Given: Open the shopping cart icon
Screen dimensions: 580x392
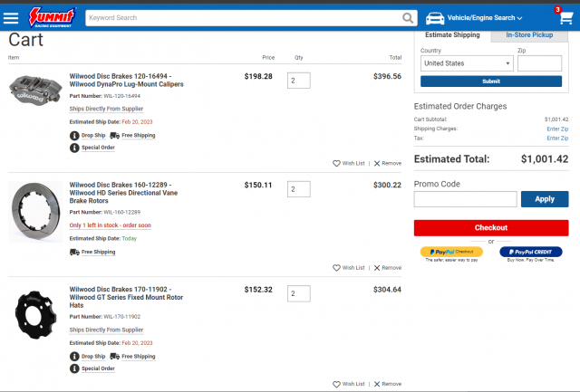Looking at the screenshot, I should 565,17.
